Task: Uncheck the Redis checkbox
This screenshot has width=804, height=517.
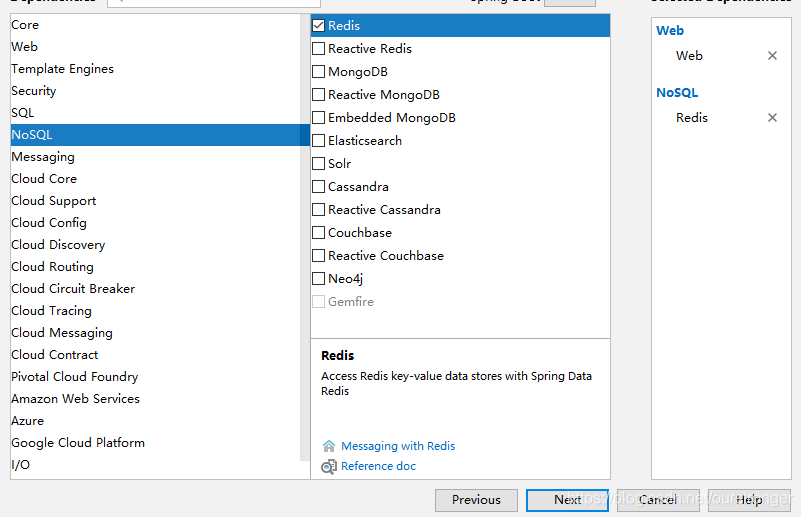Action: click(x=319, y=26)
